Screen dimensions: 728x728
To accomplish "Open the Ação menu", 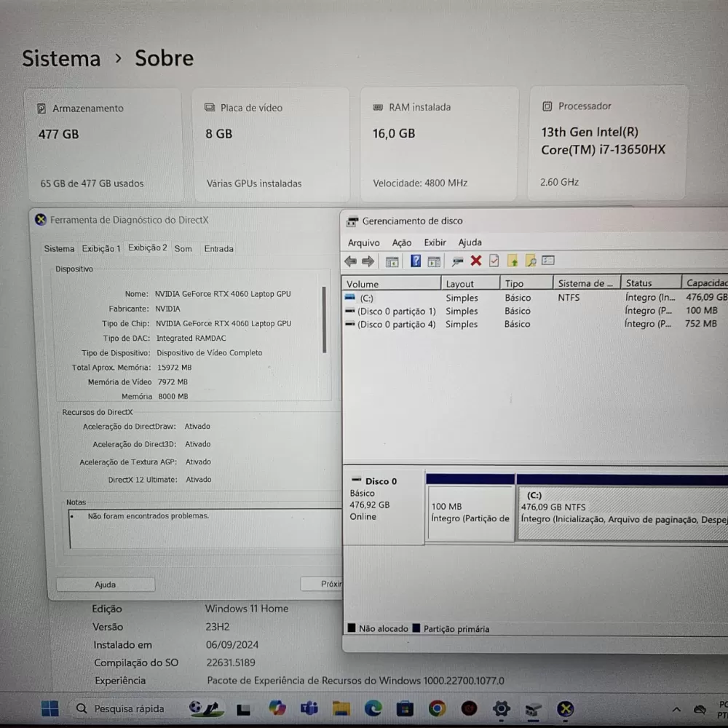I will tap(402, 243).
